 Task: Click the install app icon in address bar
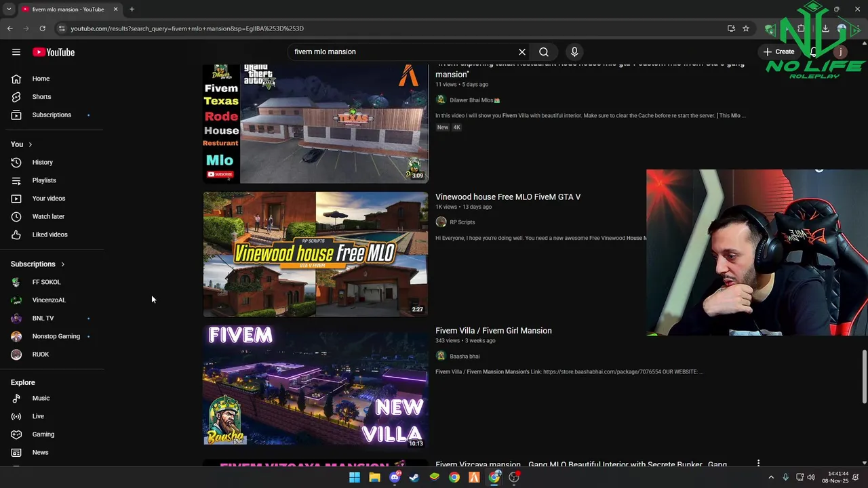coord(731,28)
